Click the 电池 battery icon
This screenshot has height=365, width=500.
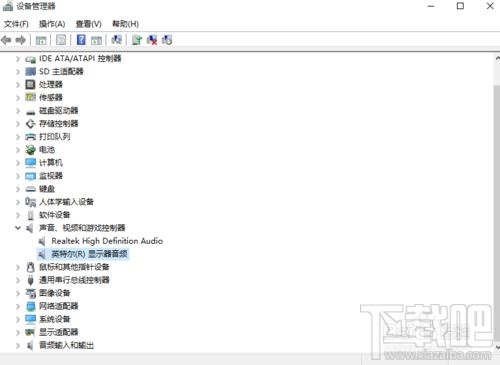pos(30,150)
